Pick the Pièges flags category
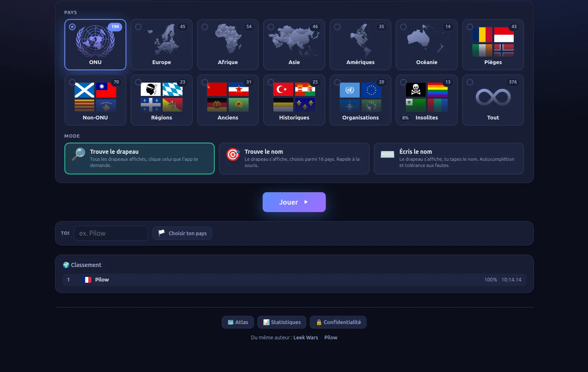588x372 pixels. click(493, 45)
